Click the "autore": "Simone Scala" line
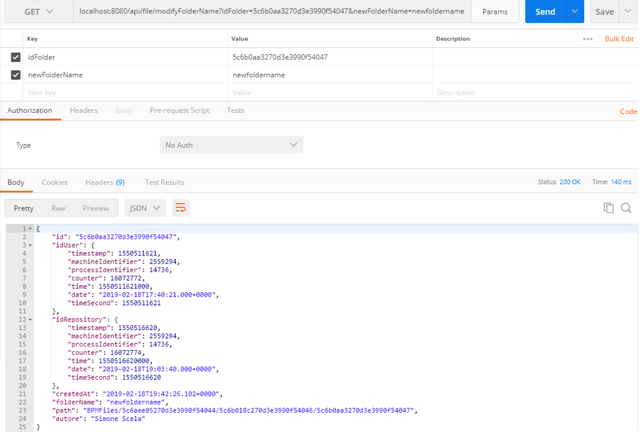The image size is (640, 432). tap(98, 419)
